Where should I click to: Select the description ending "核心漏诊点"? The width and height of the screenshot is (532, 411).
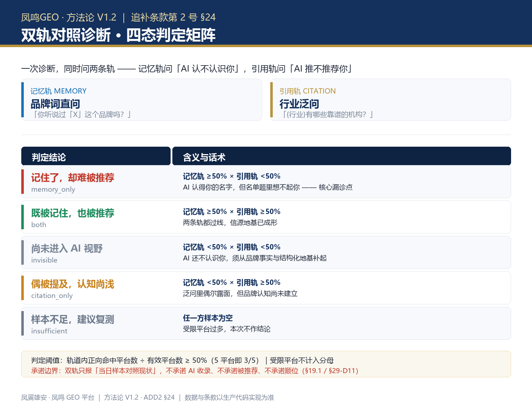click(268, 187)
